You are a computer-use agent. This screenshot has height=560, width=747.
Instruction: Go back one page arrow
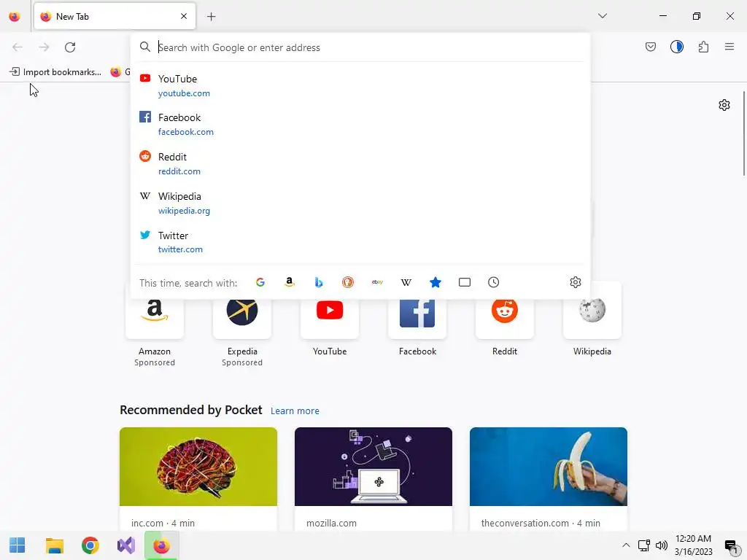(x=18, y=47)
